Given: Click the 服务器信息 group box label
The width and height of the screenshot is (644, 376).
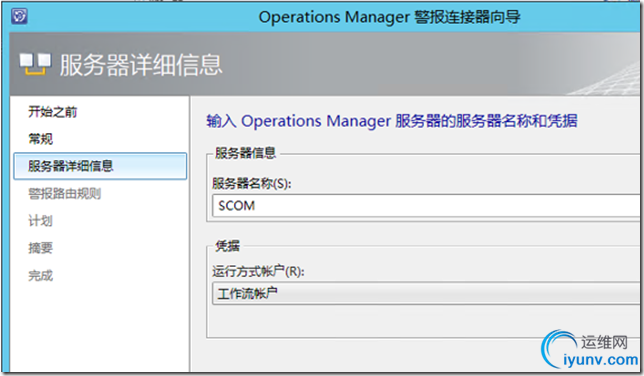Looking at the screenshot, I should point(246,153).
